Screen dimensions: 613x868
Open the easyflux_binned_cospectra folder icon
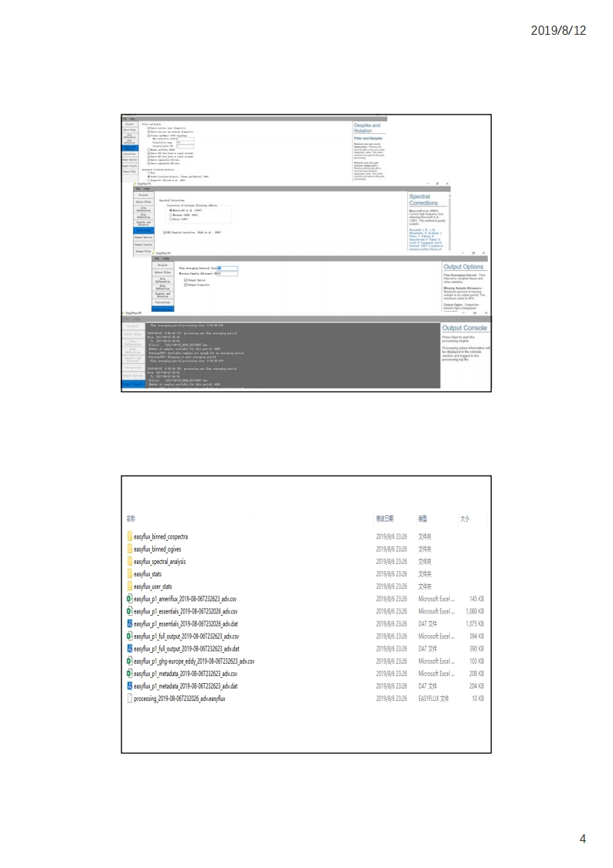[x=129, y=536]
